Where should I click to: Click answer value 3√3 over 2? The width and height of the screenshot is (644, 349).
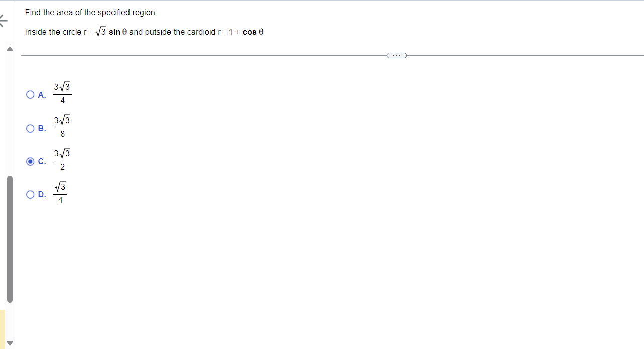pos(62,161)
